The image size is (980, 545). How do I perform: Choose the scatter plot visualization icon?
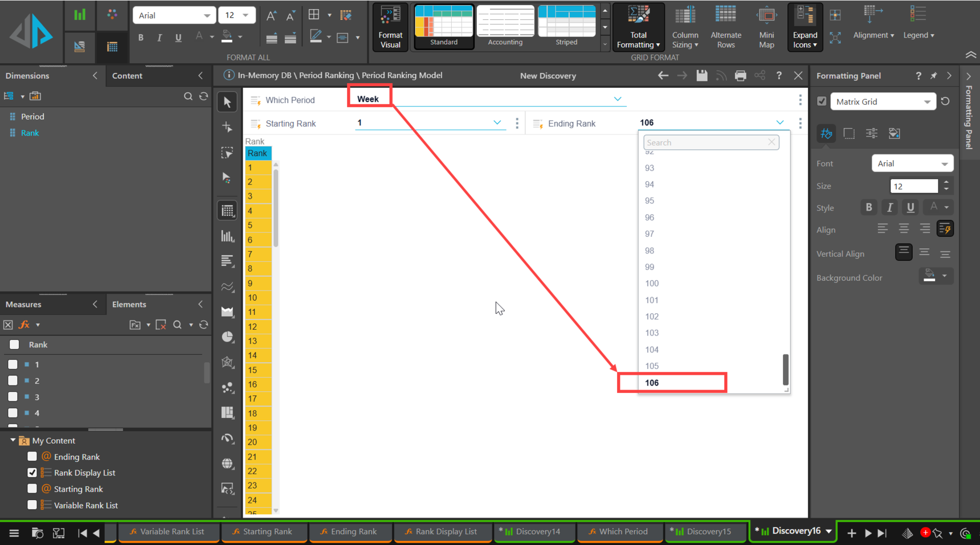click(227, 388)
